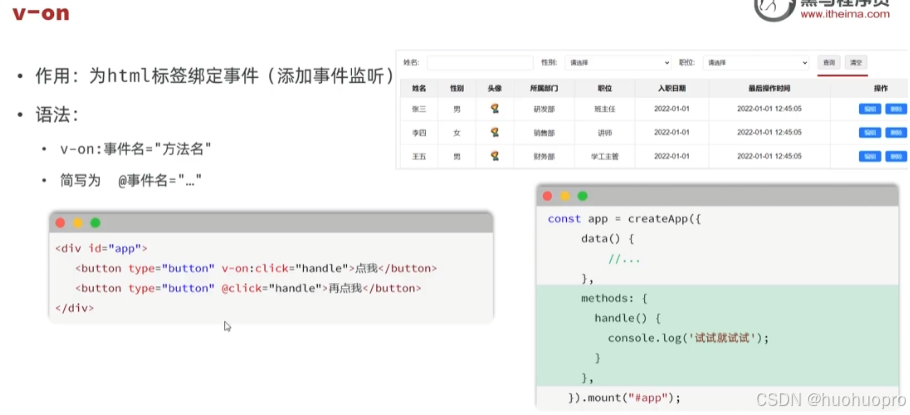Click the code line data() {
This screenshot has width=910, height=415.
click(608, 239)
